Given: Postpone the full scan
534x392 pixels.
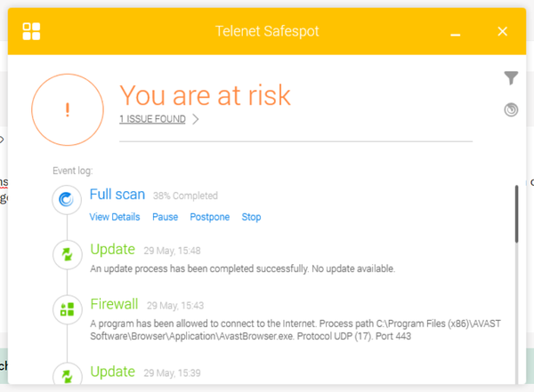Looking at the screenshot, I should point(210,217).
